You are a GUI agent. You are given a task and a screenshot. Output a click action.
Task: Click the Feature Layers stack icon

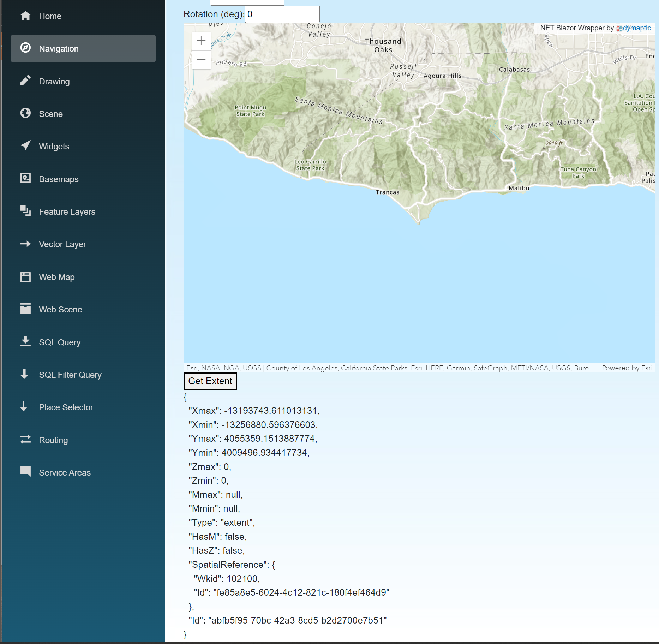[x=25, y=211]
